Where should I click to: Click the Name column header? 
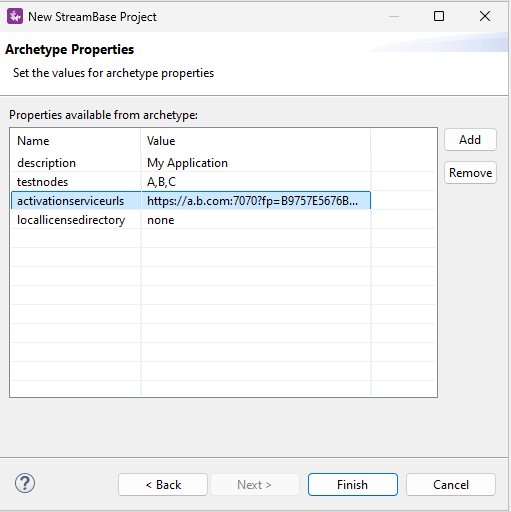point(76,141)
